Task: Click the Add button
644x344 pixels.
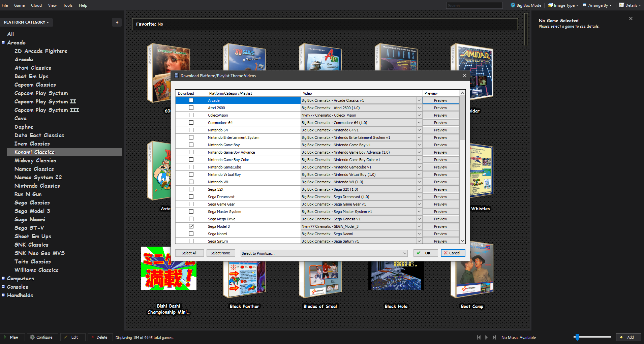Action: click(x=628, y=337)
